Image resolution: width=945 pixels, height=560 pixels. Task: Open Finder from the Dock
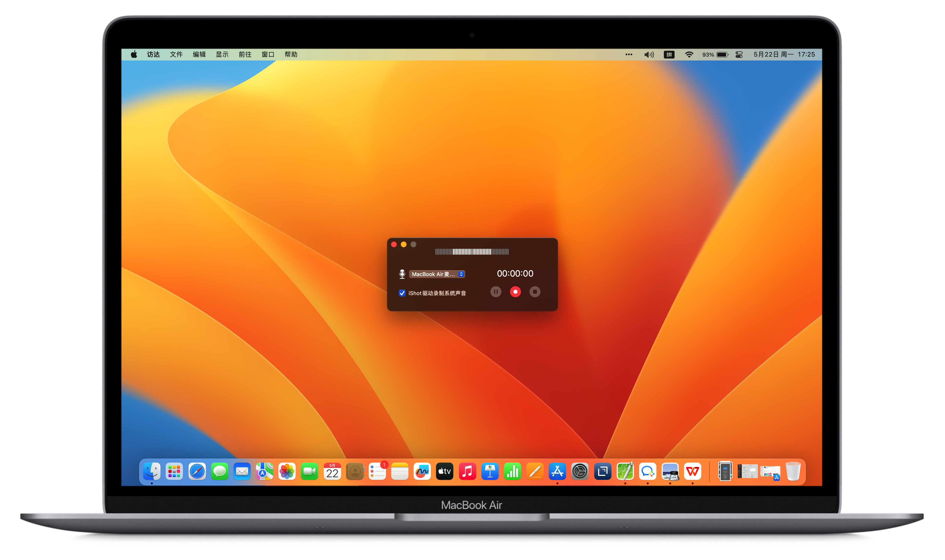point(152,471)
